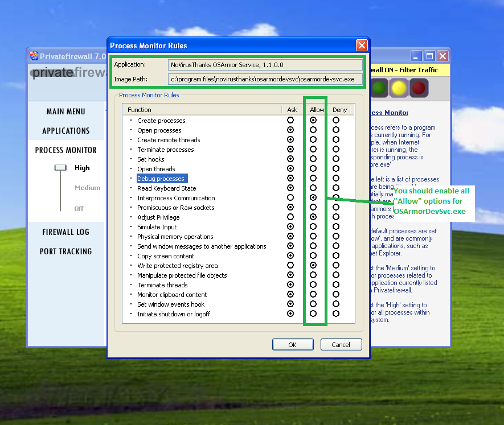Close the Process Monitor Rules dialog
Image resolution: width=504 pixels, height=425 pixels.
(362, 46)
